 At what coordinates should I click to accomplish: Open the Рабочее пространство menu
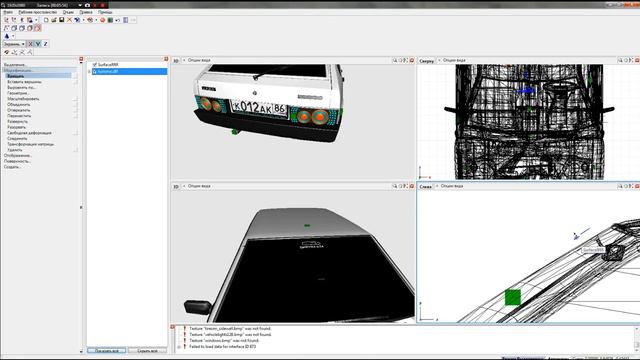pos(38,12)
